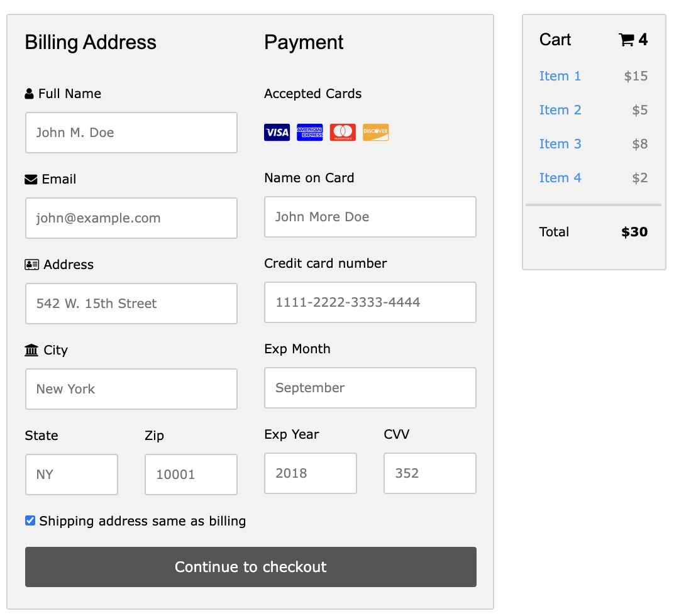The height and width of the screenshot is (616, 674).
Task: Click the CVV input field
Action: point(429,473)
